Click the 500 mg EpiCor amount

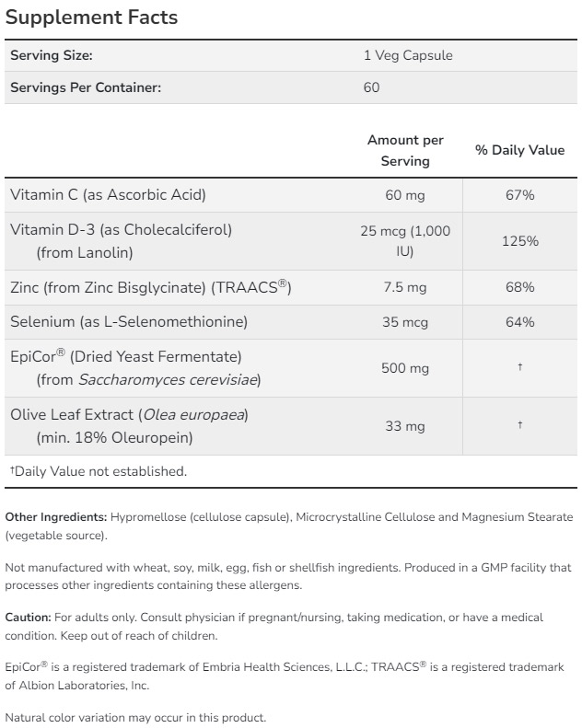point(405,368)
